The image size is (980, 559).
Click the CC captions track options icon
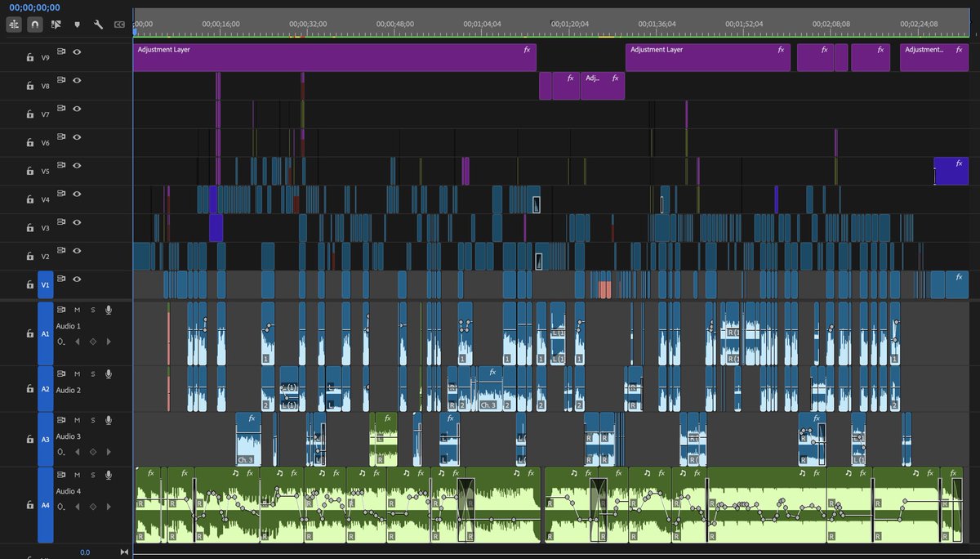pyautogui.click(x=120, y=25)
